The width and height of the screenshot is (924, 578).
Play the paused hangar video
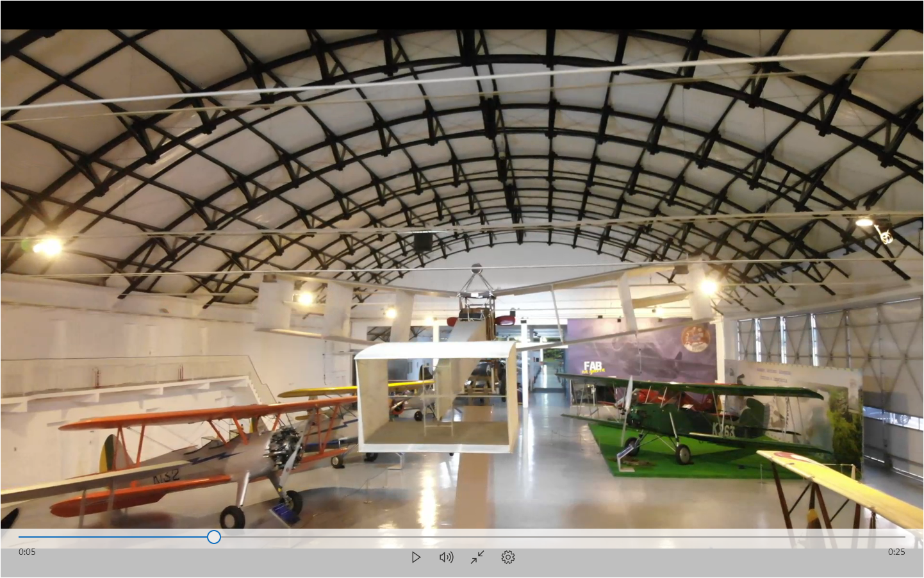pyautogui.click(x=416, y=557)
